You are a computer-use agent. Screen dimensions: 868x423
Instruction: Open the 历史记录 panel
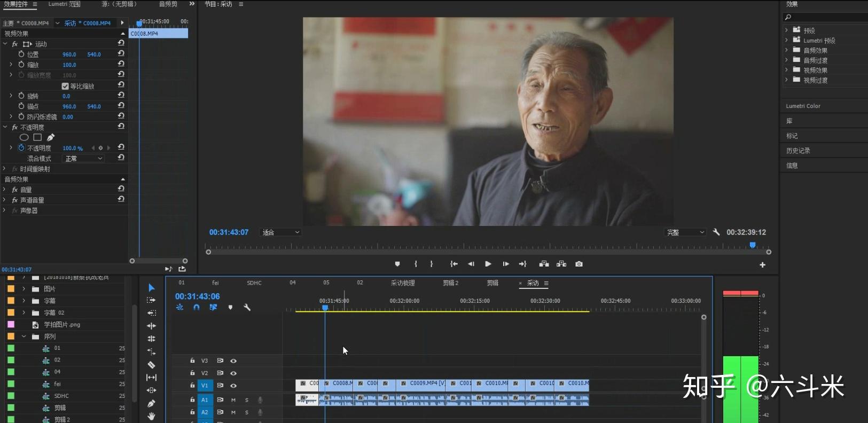(x=798, y=151)
